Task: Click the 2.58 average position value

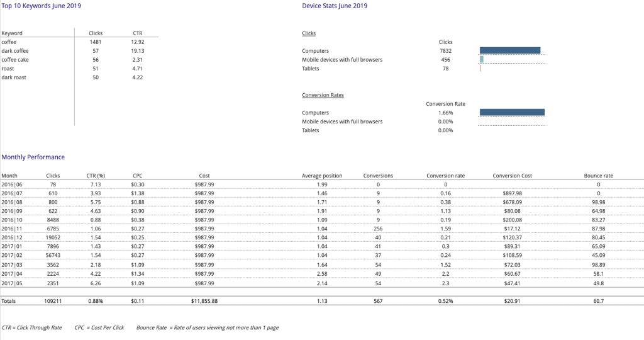Action: click(x=322, y=274)
